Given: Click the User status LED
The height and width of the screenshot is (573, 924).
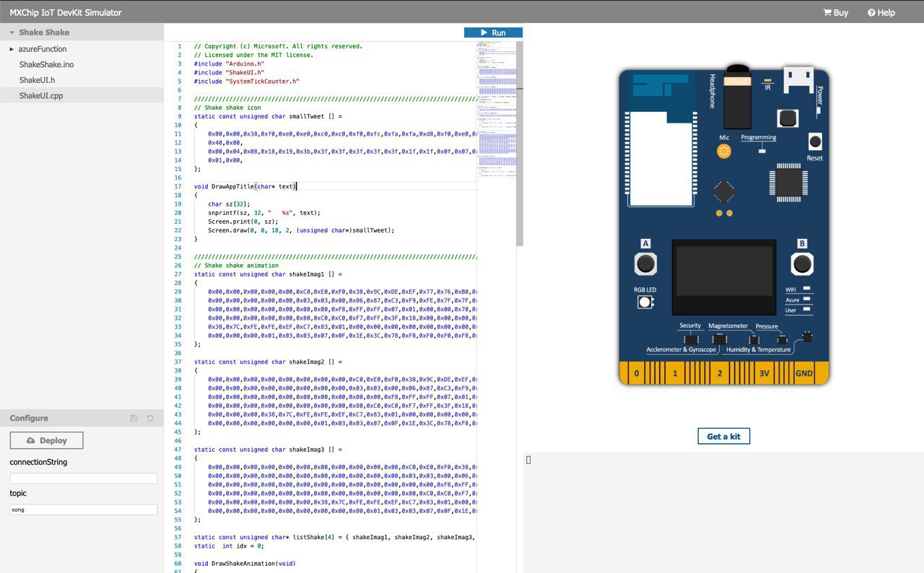Looking at the screenshot, I should [806, 310].
